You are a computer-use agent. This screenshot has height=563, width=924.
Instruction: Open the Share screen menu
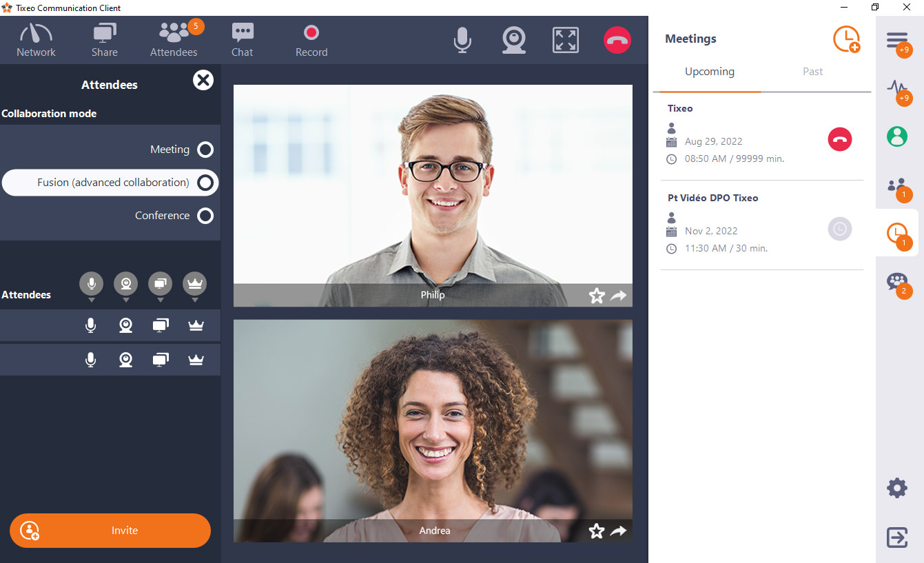pos(105,40)
